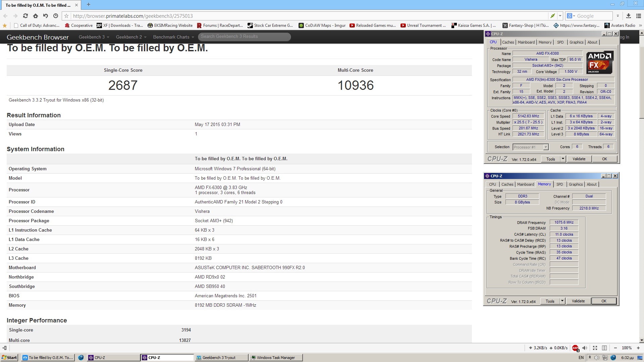The image size is (644, 362).
Task: Click the EN language indicator in taskbar
Action: tap(581, 358)
